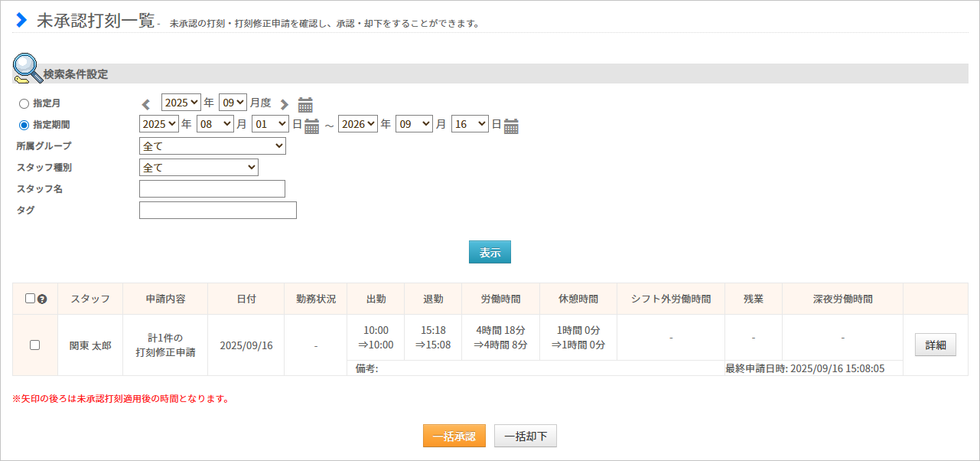Screen dimensions: 980x461
Task: Click the 表示 button
Action: pyautogui.click(x=490, y=252)
